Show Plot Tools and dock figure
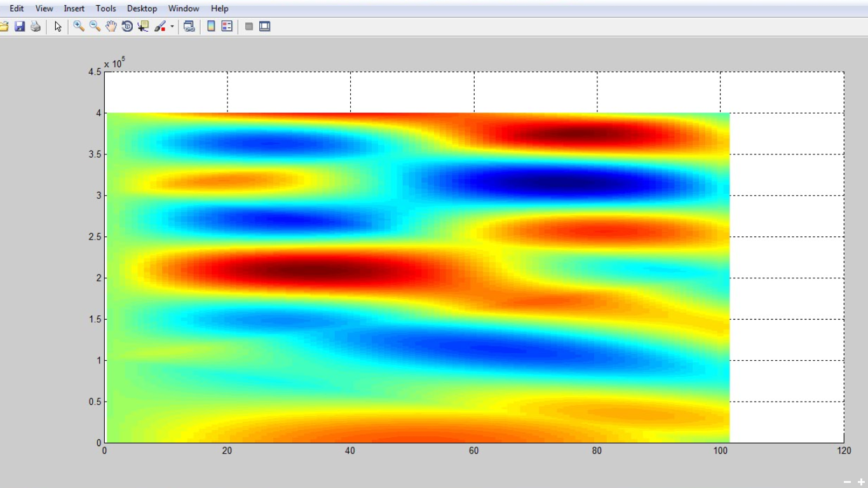 [265, 27]
